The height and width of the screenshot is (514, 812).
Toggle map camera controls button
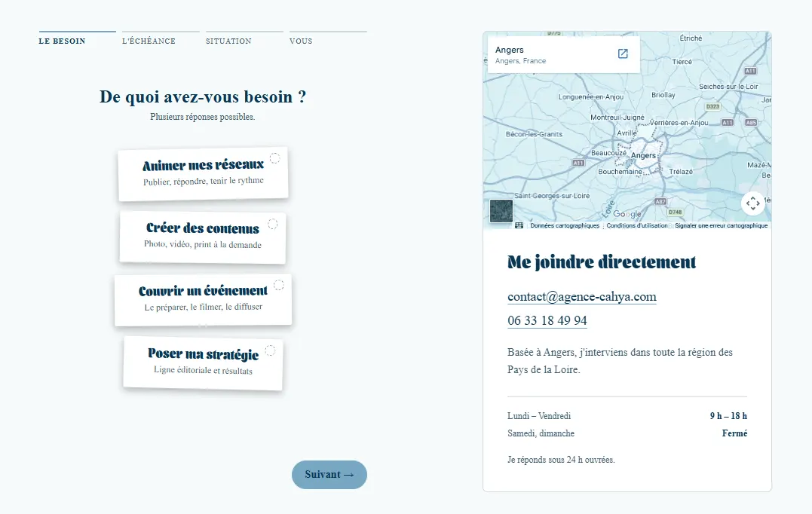[x=753, y=203]
